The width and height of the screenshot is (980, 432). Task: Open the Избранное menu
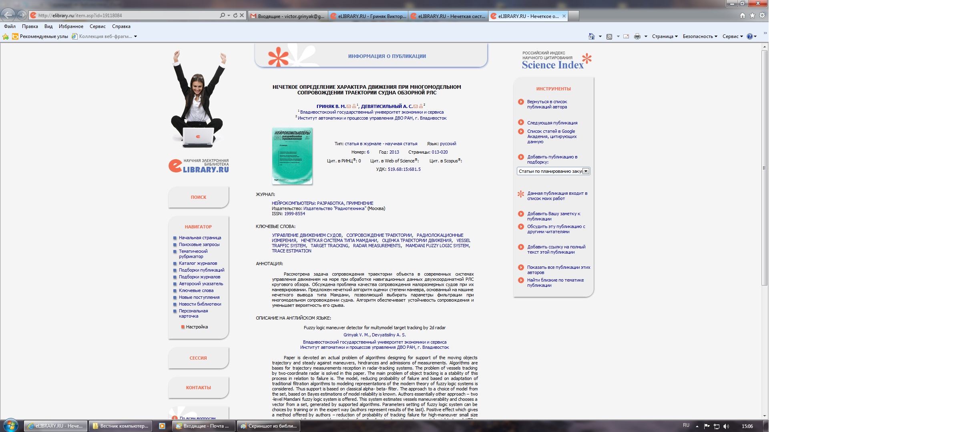(x=71, y=26)
